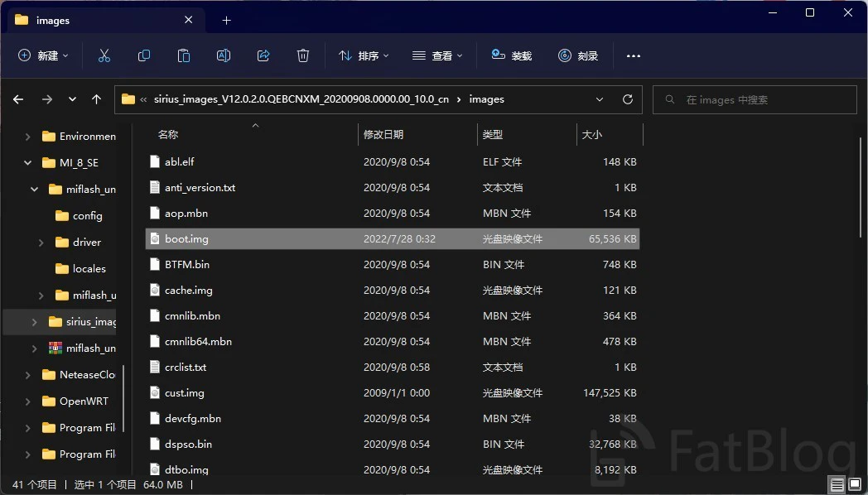
Task: Expand the NeteaseClo folder
Action: click(x=27, y=375)
